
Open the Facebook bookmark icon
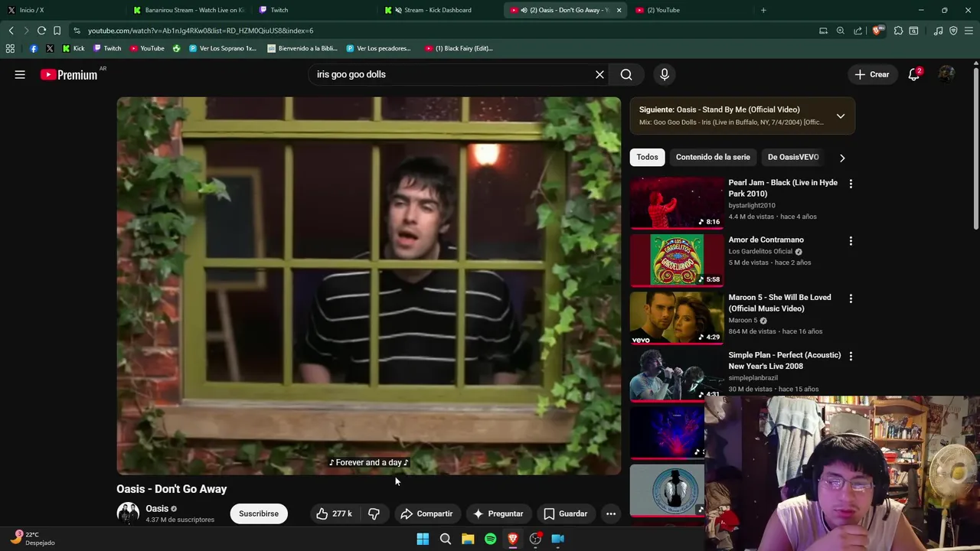point(34,48)
